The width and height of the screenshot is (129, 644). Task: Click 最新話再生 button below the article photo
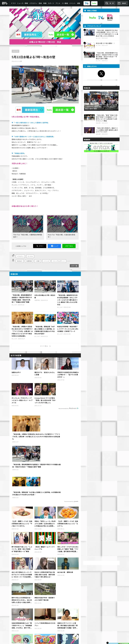tap(30, 110)
